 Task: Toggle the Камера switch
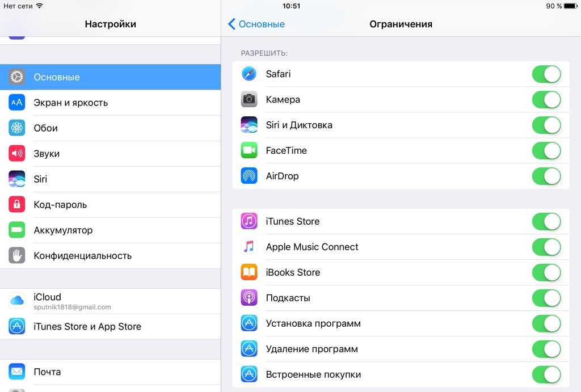[x=546, y=100]
